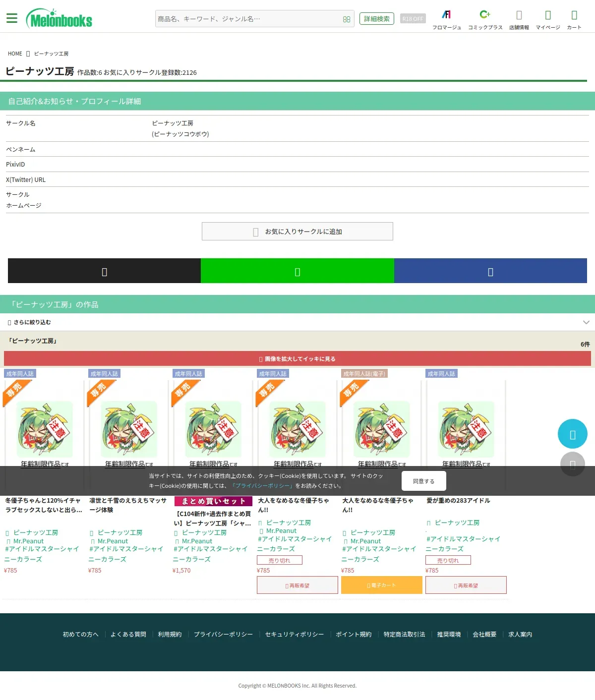This screenshot has width=595, height=700.
Task: Click the 自己紹介&お知らせ・プロフィール詳細 header
Action: pos(297,101)
